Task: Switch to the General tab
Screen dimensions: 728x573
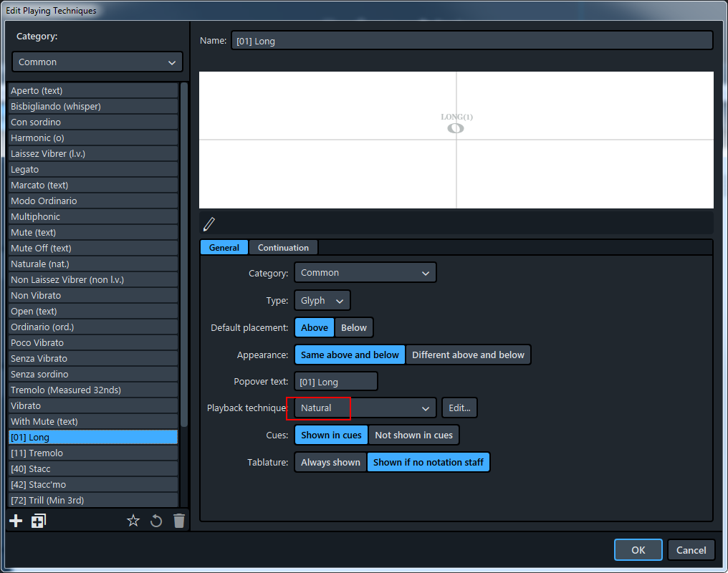Action: pos(224,247)
